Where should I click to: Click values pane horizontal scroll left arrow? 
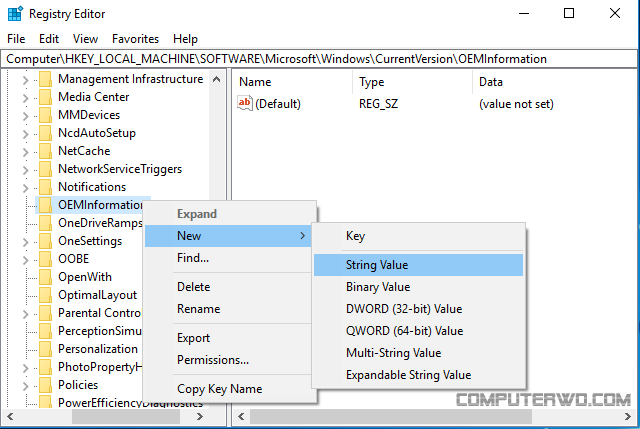pyautogui.click(x=241, y=417)
